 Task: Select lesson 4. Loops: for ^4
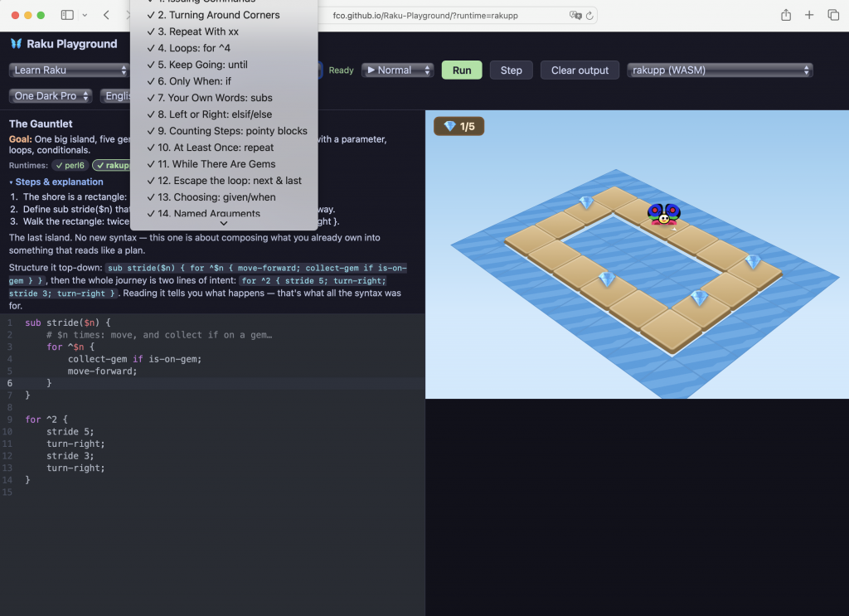pyautogui.click(x=224, y=48)
